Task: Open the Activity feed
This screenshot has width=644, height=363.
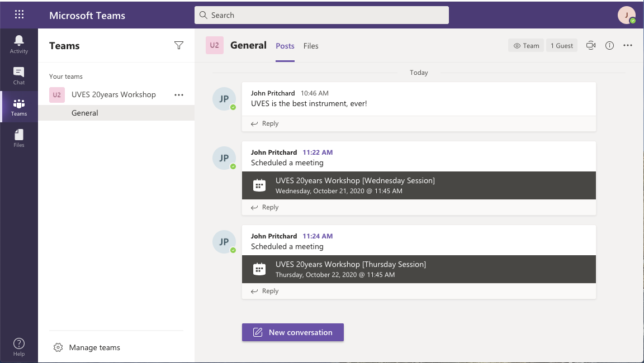Action: (19, 44)
